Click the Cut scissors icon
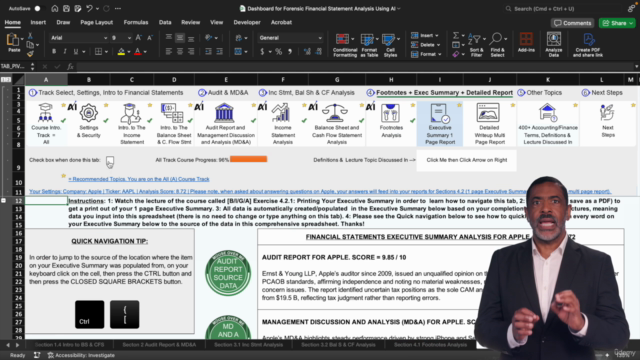 tap(30, 36)
